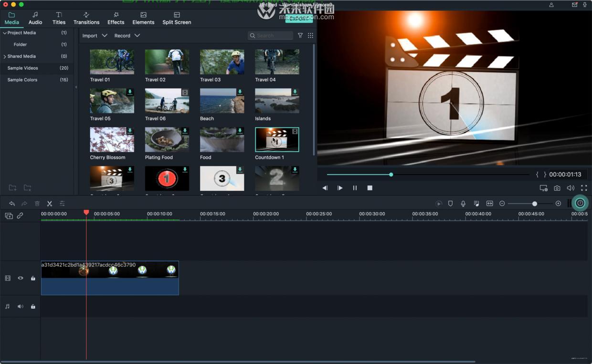Image resolution: width=592 pixels, height=364 pixels.
Task: Toggle video track visibility eye
Action: click(21, 278)
